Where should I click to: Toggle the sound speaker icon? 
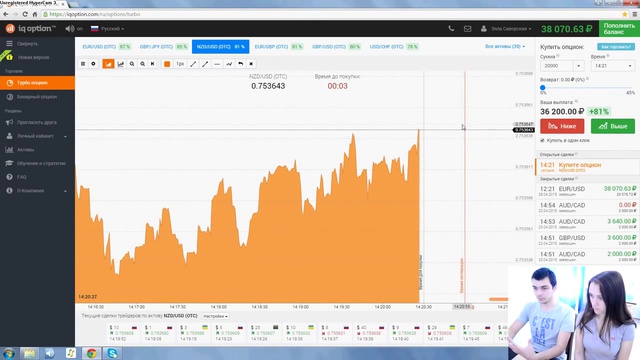[70, 29]
